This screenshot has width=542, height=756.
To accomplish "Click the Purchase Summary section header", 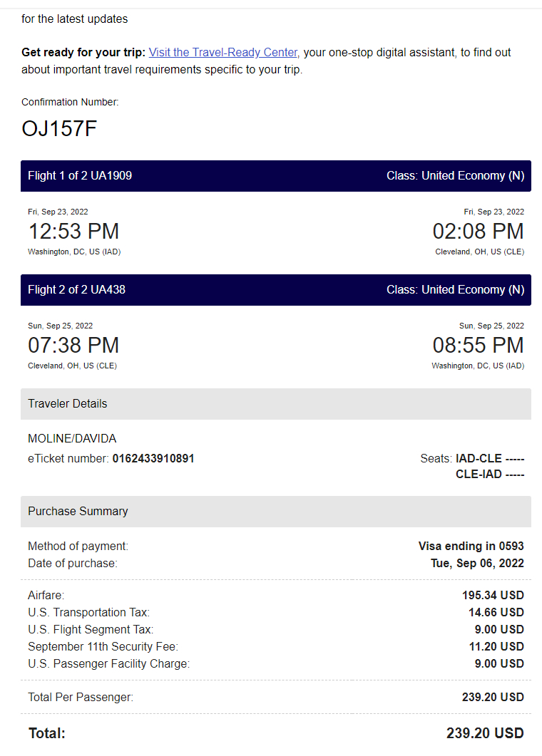I will click(78, 512).
